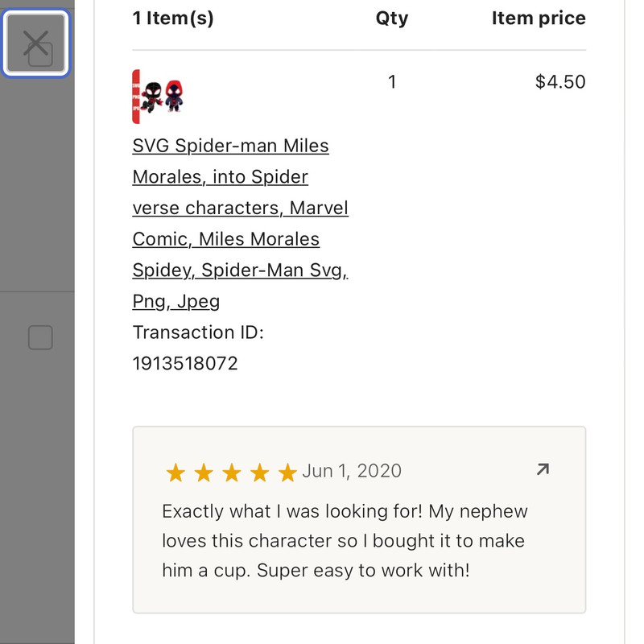Click the fourth star of the review rating

tap(259, 473)
